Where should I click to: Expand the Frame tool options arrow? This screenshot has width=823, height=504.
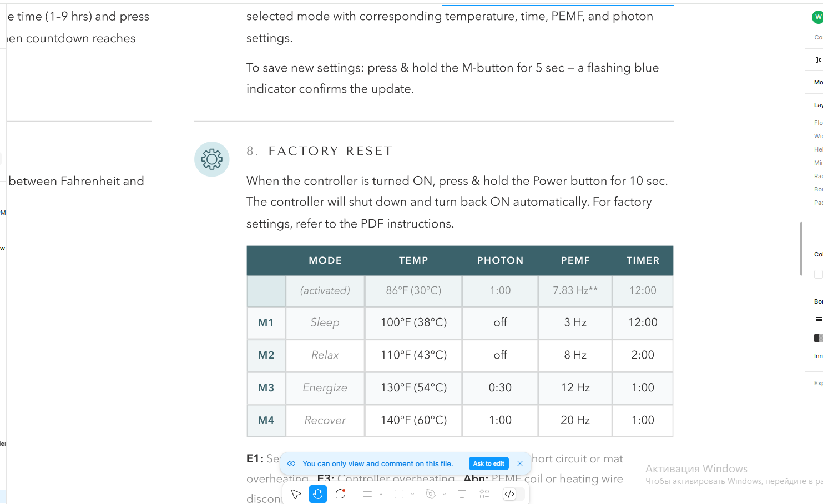click(381, 494)
